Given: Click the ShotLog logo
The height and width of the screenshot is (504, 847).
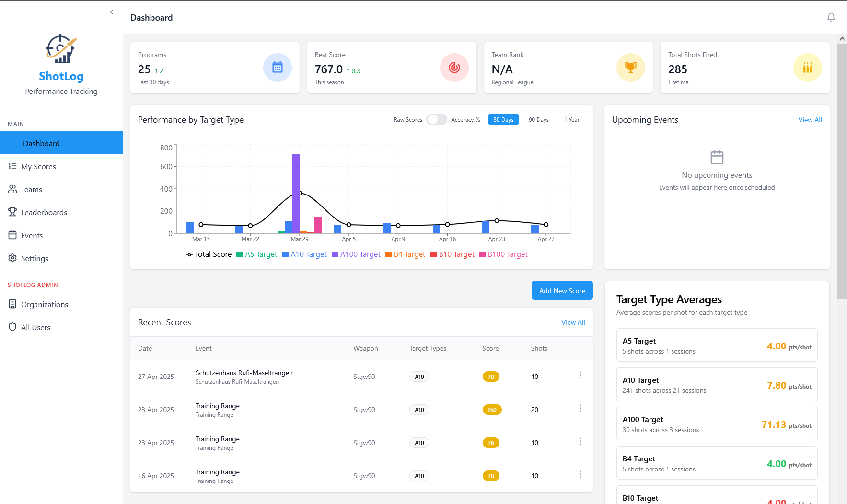Looking at the screenshot, I should click(x=61, y=49).
